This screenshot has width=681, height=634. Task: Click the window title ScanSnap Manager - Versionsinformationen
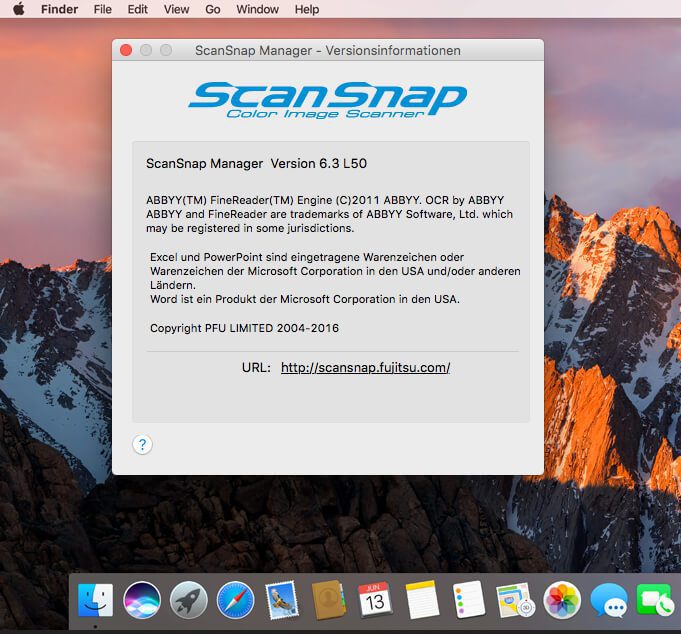point(328,50)
